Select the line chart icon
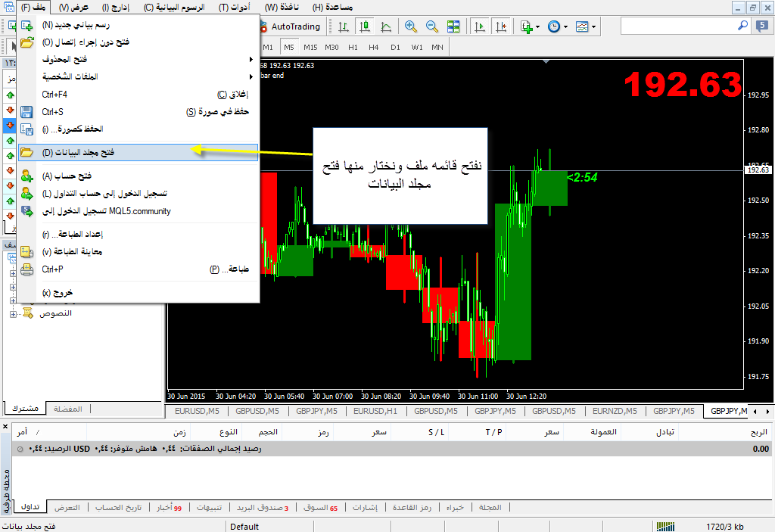 386,26
